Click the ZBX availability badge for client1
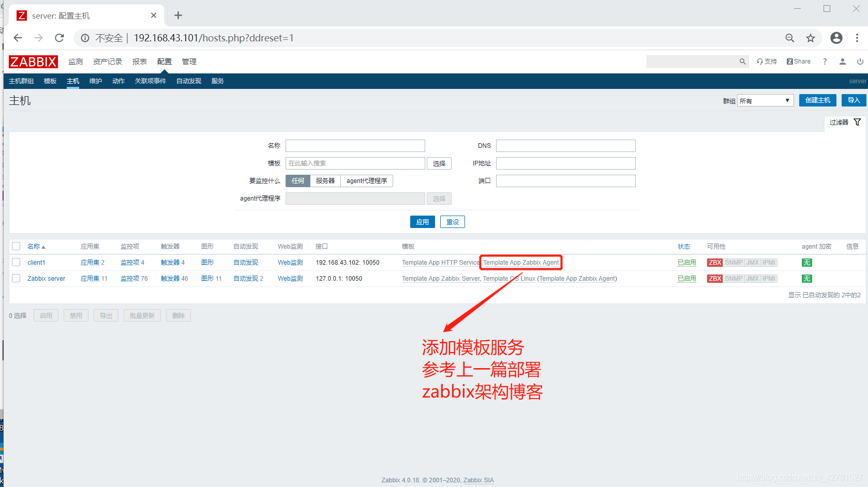 click(x=715, y=263)
